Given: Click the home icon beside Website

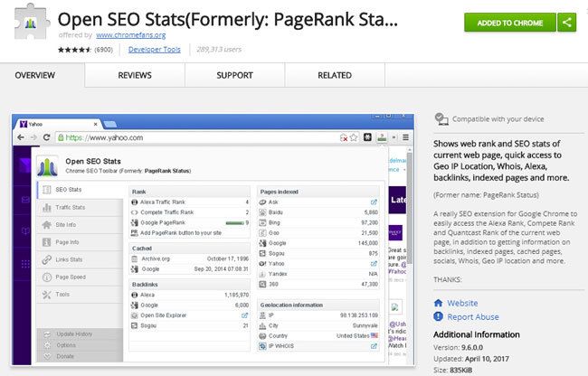Looking at the screenshot, I should pos(438,303).
